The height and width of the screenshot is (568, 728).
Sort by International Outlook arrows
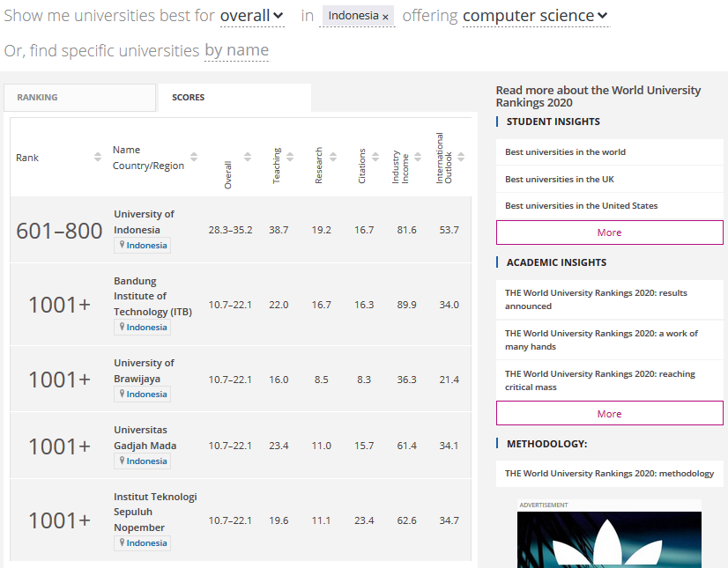[x=461, y=158]
